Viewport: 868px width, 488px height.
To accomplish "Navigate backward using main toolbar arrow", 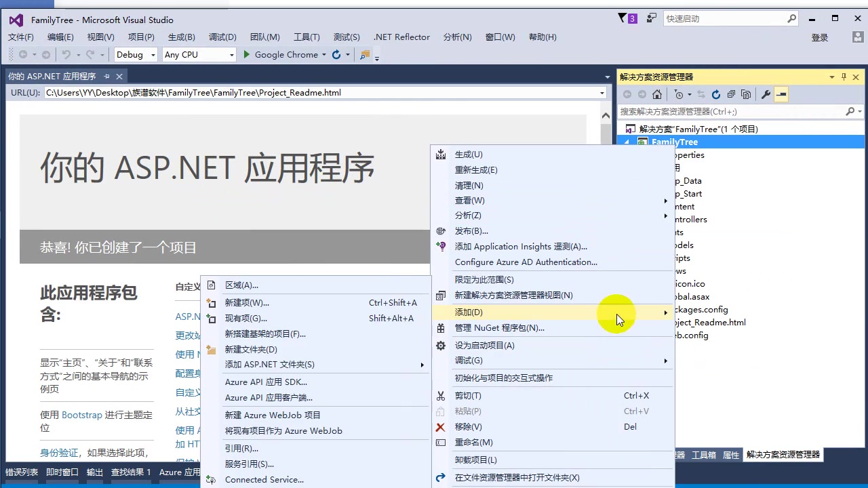I will pos(23,55).
